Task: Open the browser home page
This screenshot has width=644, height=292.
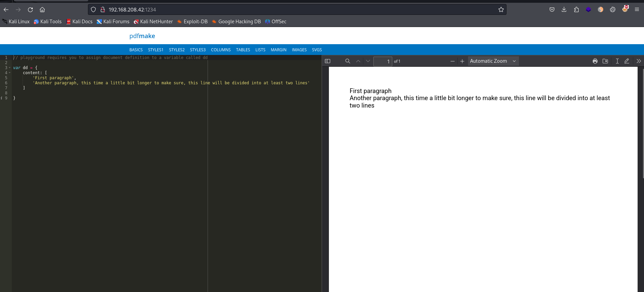Action: [x=42, y=9]
